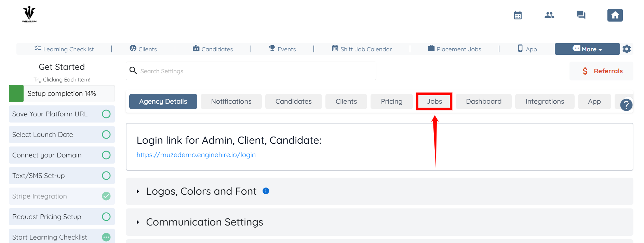Image resolution: width=644 pixels, height=243 pixels.
Task: Click the people group icon
Action: point(549,15)
